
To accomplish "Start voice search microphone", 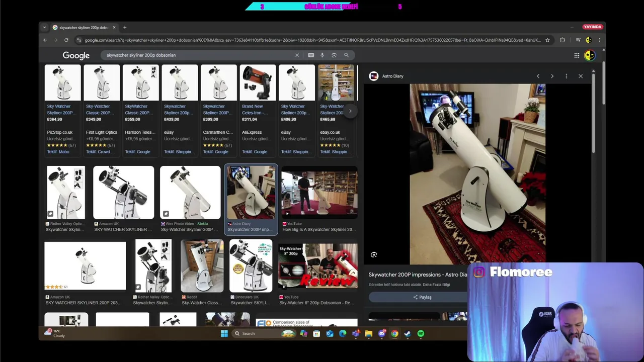I will pyautogui.click(x=323, y=55).
